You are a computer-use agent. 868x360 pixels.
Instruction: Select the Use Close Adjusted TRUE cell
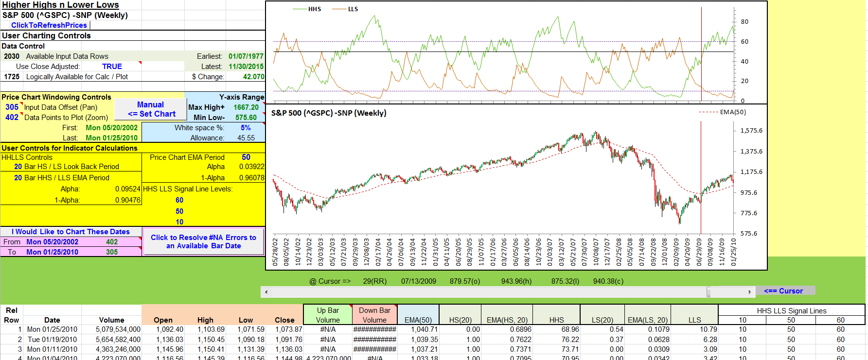(x=112, y=67)
